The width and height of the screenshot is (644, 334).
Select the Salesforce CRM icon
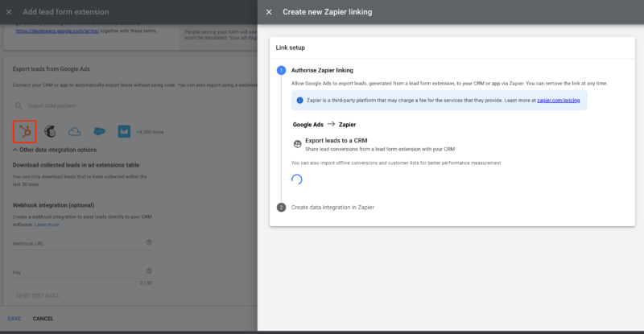click(x=100, y=131)
